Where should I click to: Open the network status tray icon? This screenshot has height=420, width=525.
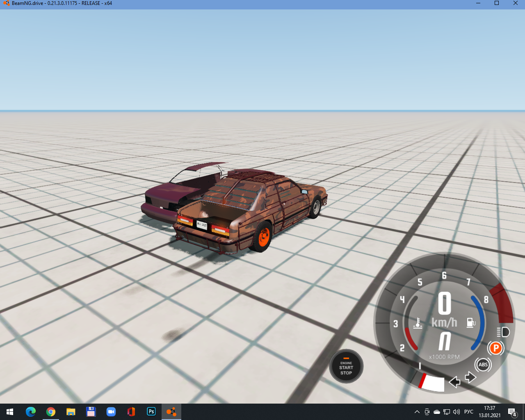447,412
